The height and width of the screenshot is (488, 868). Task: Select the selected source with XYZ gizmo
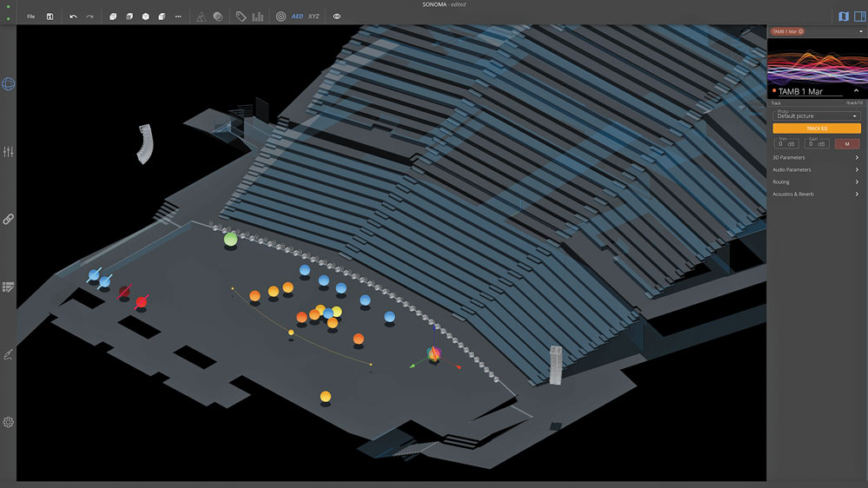[434, 353]
